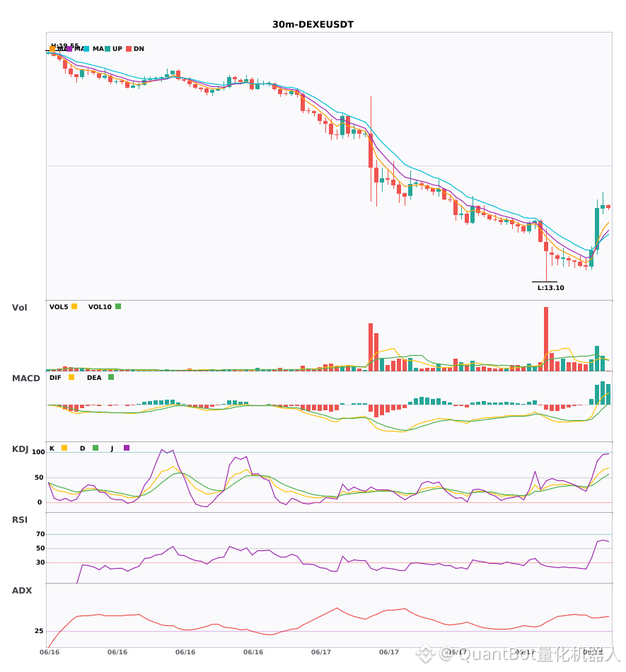The width and height of the screenshot is (626, 672).
Task: Select the 30m-DEXEUSDT chart title
Action: pyautogui.click(x=313, y=25)
